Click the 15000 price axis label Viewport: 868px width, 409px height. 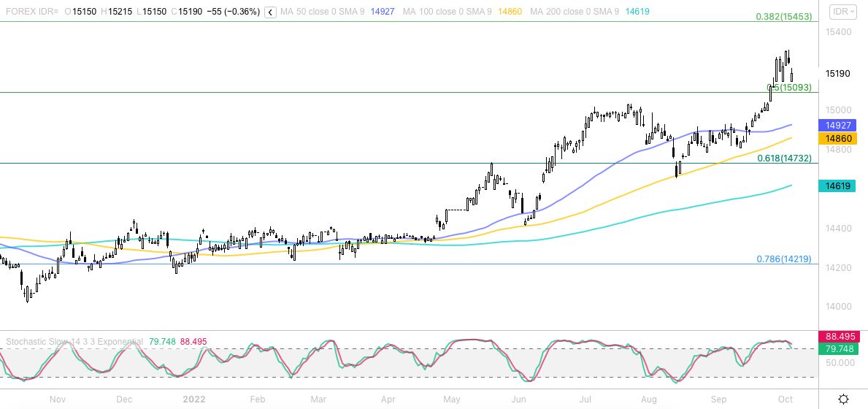(838, 110)
